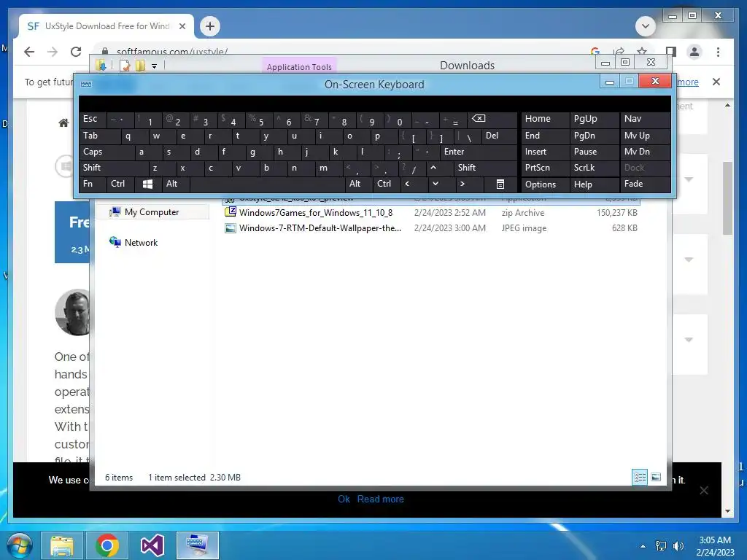Open Chrome profile avatar icon
The width and height of the screenshot is (747, 560).
(x=694, y=52)
